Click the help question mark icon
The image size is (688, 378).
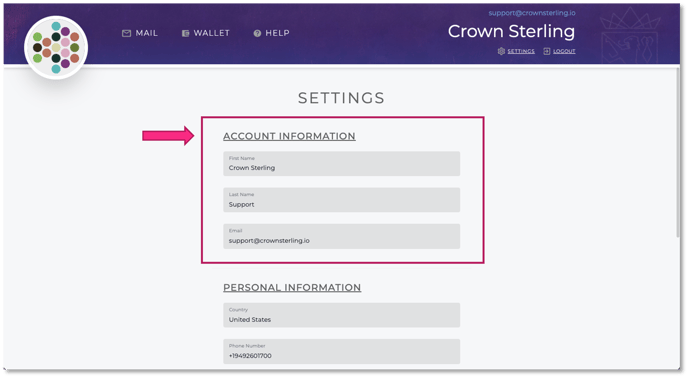(x=257, y=33)
